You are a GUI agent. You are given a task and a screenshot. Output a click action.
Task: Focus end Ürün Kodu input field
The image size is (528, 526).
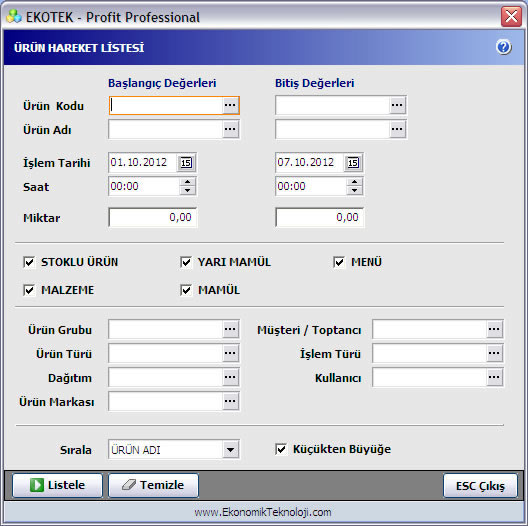(x=333, y=105)
